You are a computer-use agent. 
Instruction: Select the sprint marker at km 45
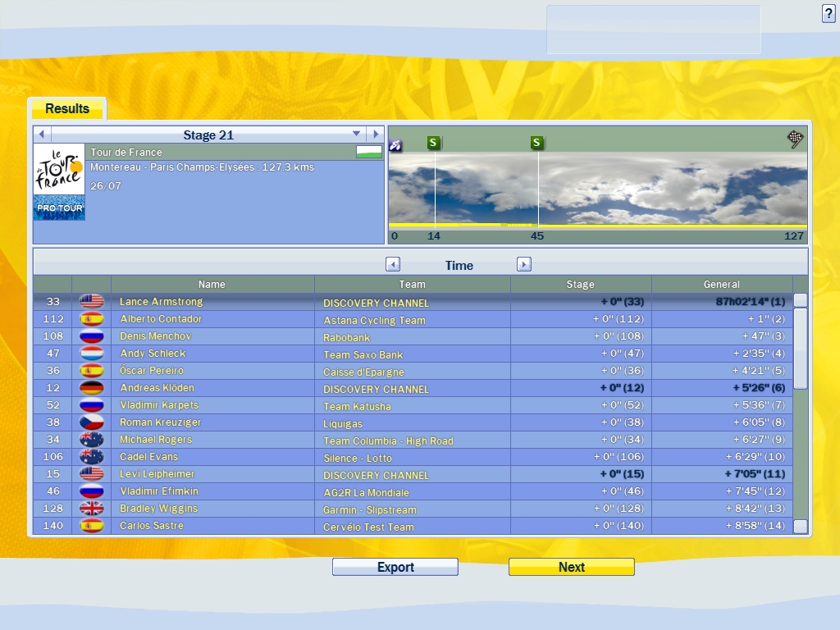[x=536, y=144]
